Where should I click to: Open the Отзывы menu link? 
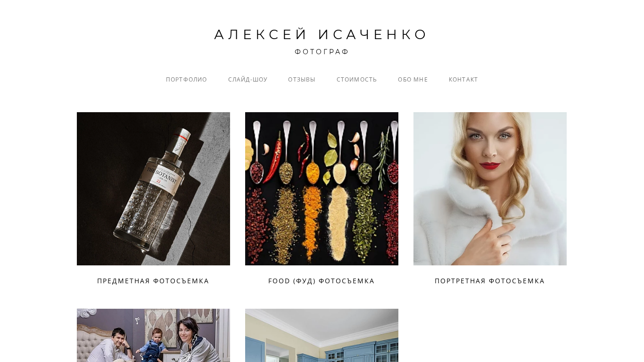[x=302, y=80]
